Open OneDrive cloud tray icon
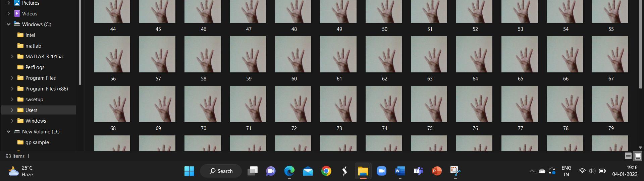The image size is (644, 181). (542, 171)
